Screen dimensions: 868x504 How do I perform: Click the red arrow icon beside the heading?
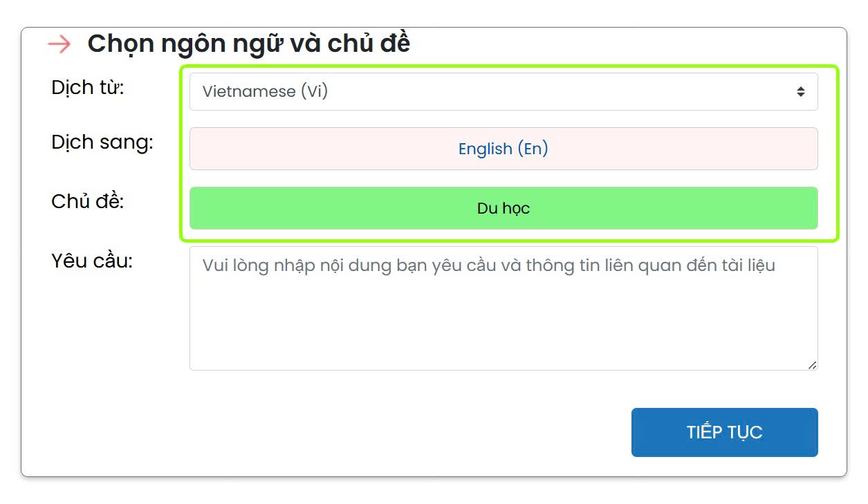pyautogui.click(x=59, y=44)
